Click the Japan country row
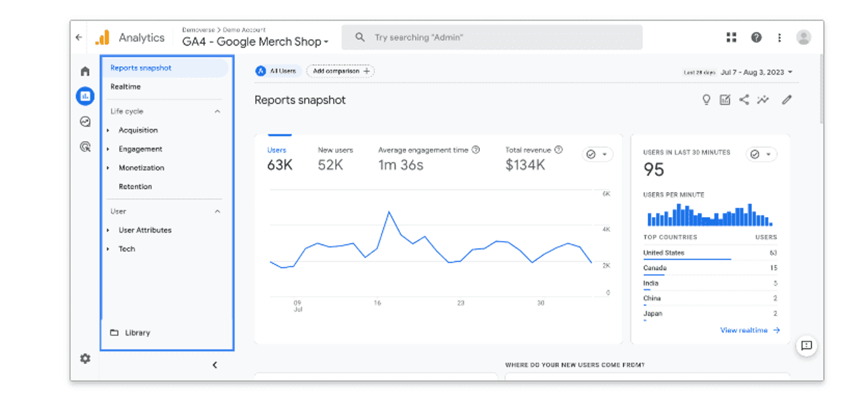 tap(710, 314)
